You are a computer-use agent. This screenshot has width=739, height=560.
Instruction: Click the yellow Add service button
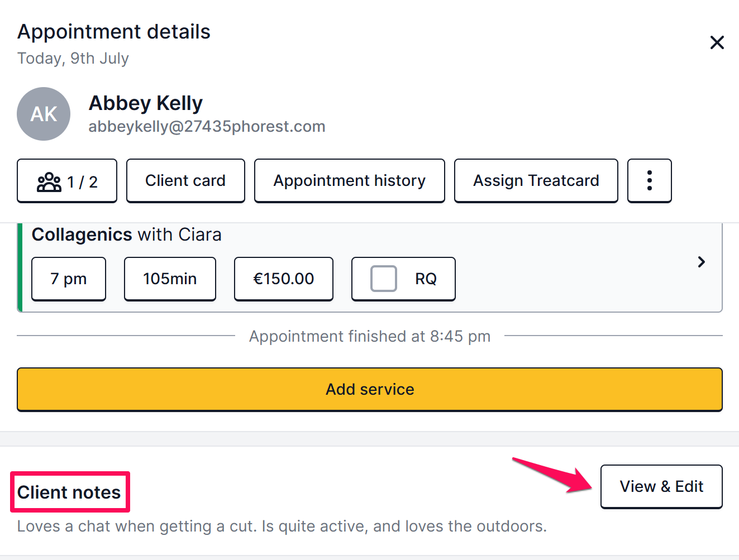[x=370, y=389]
